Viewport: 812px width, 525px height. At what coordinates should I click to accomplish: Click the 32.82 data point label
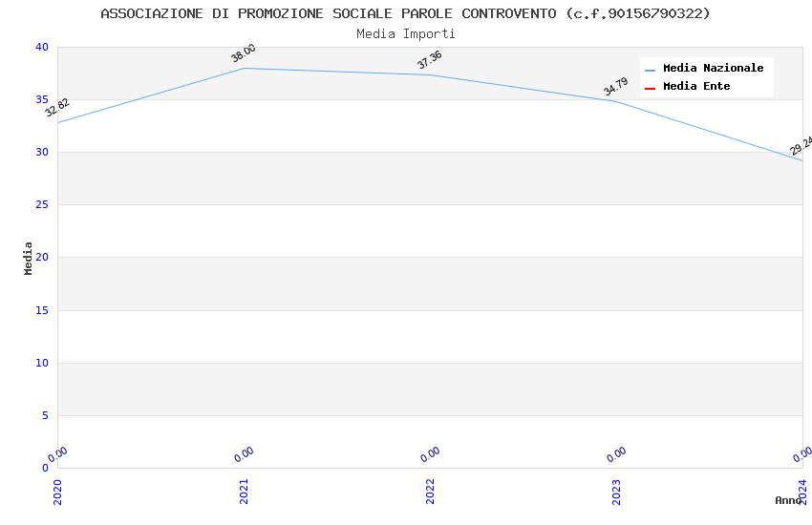tap(57, 108)
